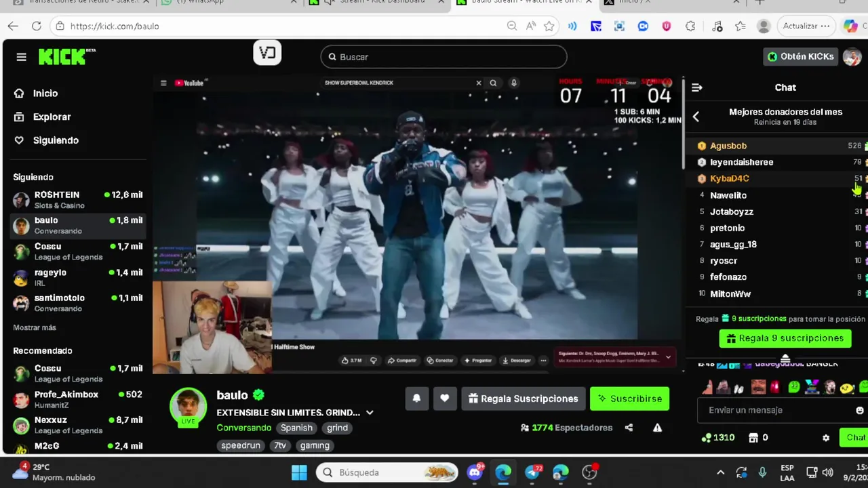Screen dimensions: 868x488
Task: Toggle stream notifications bell
Action: [416, 399]
